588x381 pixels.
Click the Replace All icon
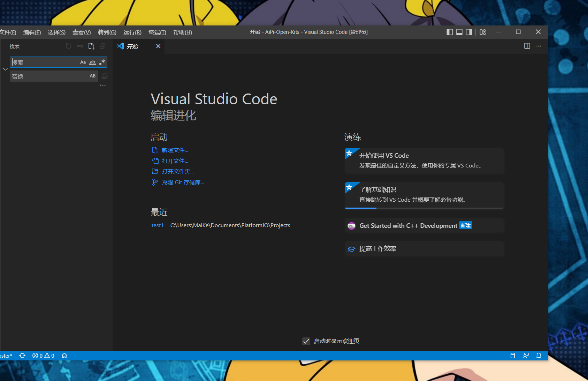[104, 76]
